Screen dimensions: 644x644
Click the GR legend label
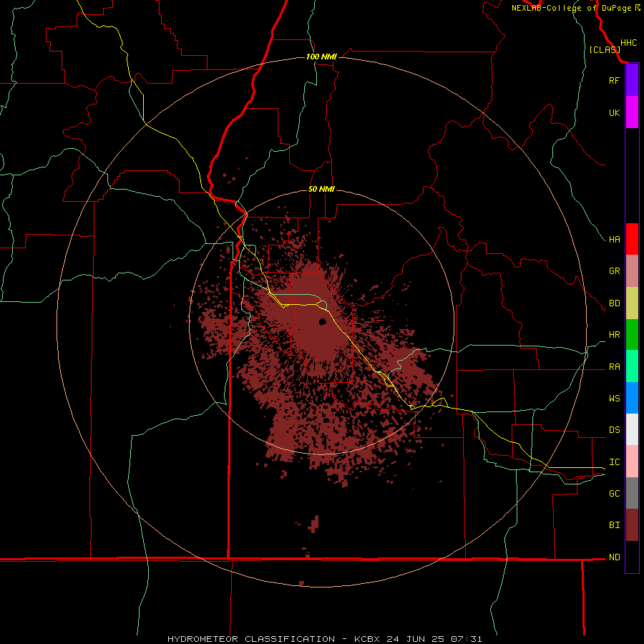(614, 271)
